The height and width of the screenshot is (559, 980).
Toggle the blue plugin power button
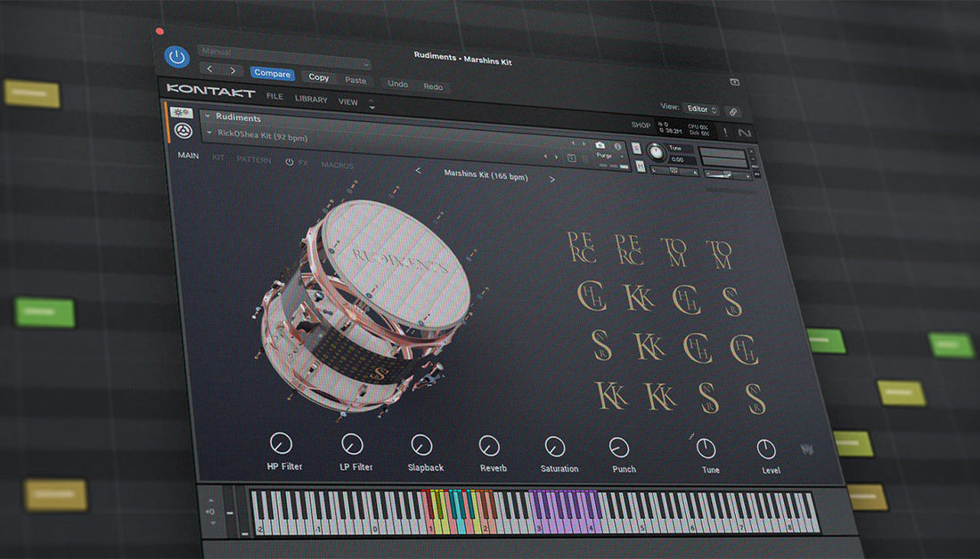177,56
